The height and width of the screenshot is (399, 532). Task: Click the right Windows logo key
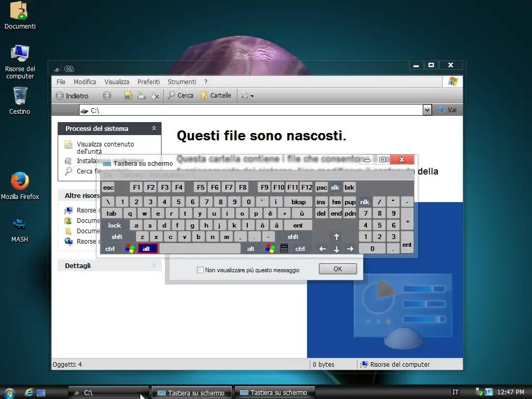coord(270,249)
